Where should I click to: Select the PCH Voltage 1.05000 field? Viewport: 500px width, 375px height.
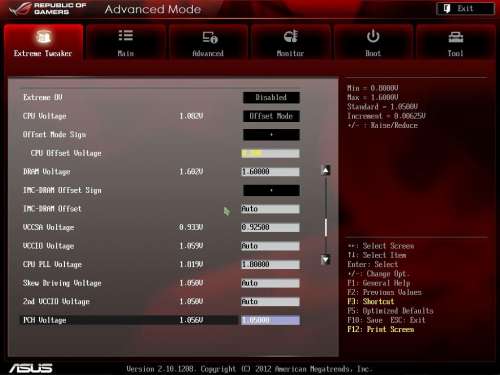pyautogui.click(x=270, y=320)
